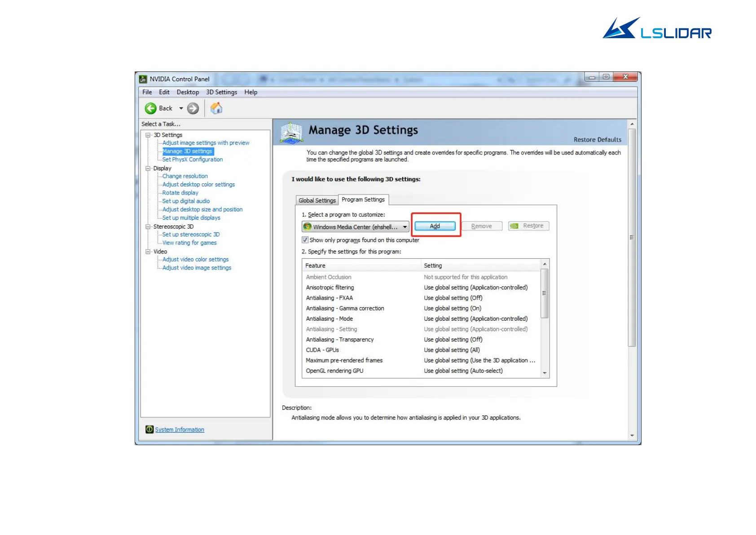Collapse the Video tree node

click(148, 252)
